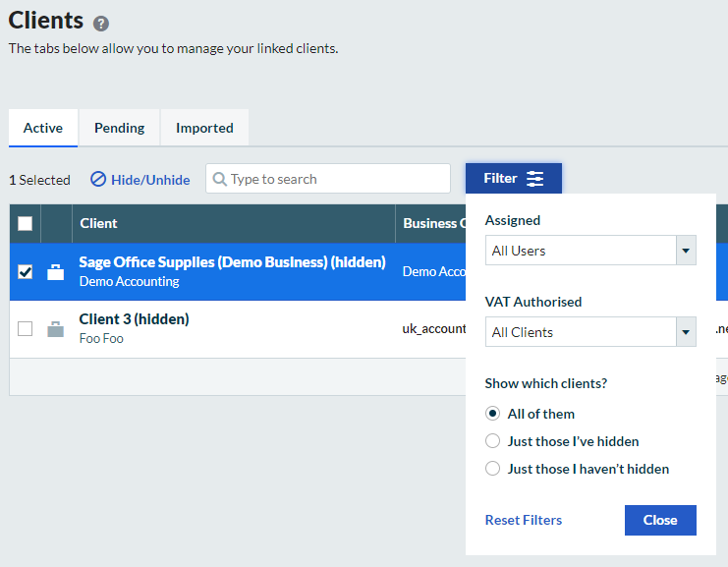
Task: Click the Hide/Unhide crossed-circle icon
Action: click(x=98, y=180)
